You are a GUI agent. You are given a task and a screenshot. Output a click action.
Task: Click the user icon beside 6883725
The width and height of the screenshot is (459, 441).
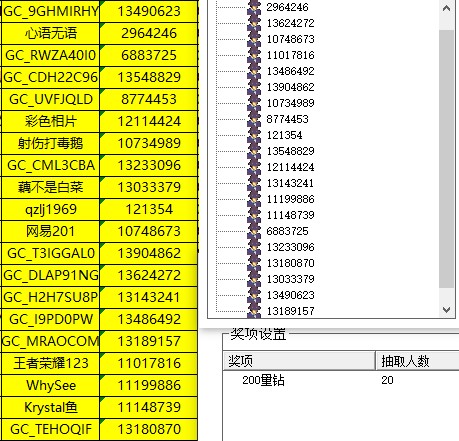click(254, 231)
